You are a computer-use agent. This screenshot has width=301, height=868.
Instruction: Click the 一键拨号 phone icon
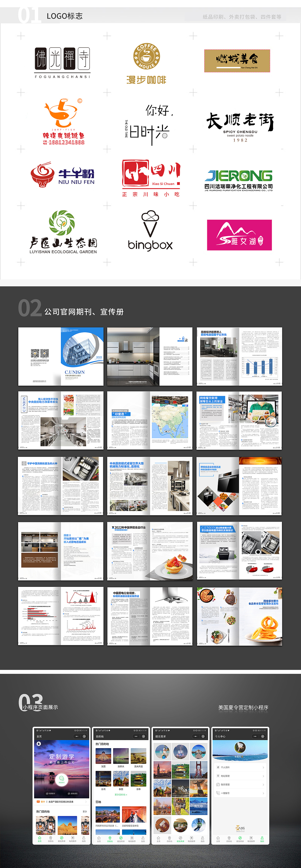pos(218,793)
